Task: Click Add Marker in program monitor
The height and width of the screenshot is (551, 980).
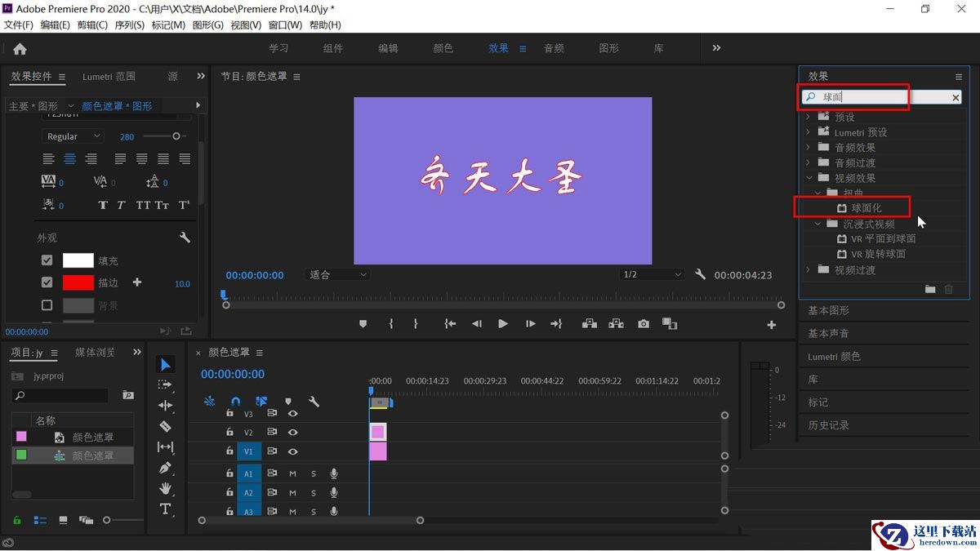Action: pyautogui.click(x=363, y=324)
